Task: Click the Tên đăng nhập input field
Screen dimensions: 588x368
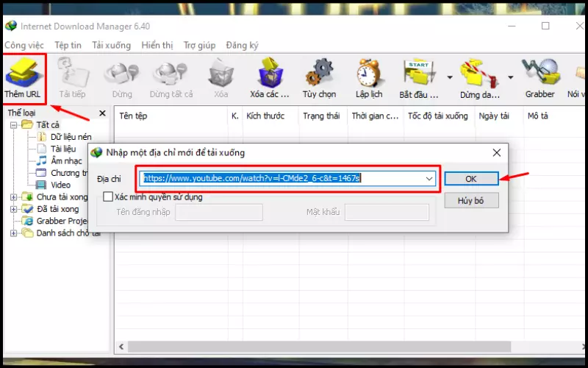Action: pyautogui.click(x=219, y=212)
